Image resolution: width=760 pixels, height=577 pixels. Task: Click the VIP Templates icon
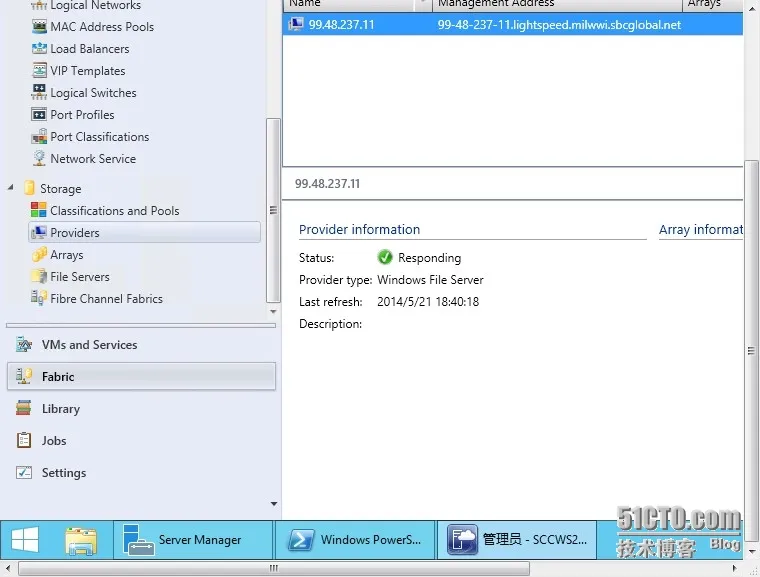click(x=39, y=70)
